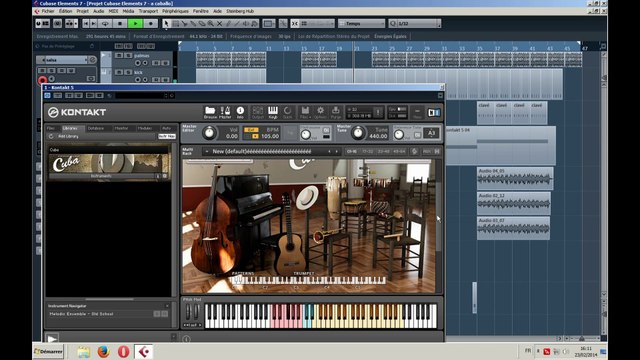Open Firefox from the taskbar
This screenshot has height=360, width=640.
click(x=104, y=351)
